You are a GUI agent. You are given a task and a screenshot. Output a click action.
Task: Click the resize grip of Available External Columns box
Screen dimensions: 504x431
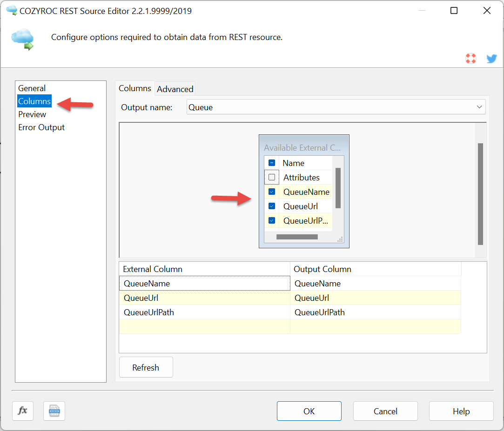click(340, 239)
